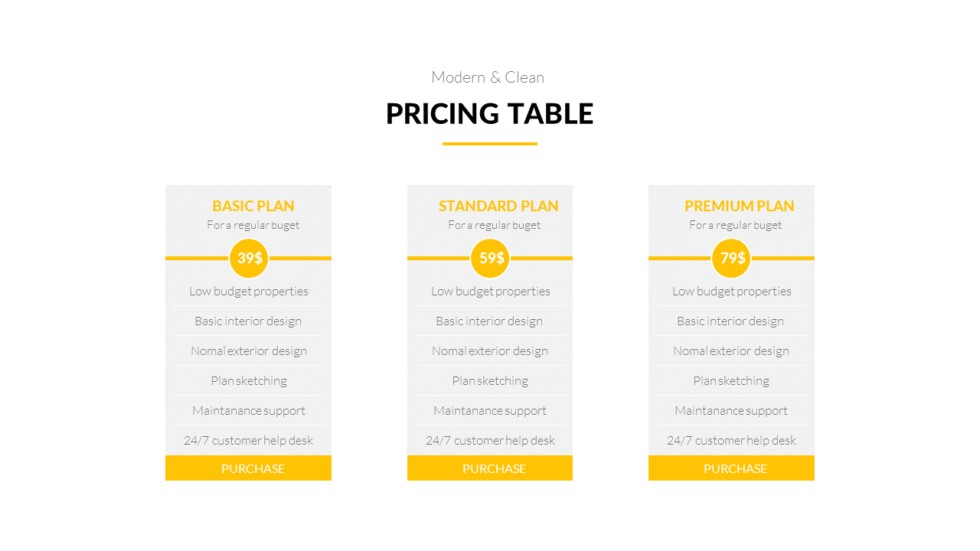980x551 pixels.
Task: Select Nomal exterior design in Premium Plan
Action: tap(731, 351)
